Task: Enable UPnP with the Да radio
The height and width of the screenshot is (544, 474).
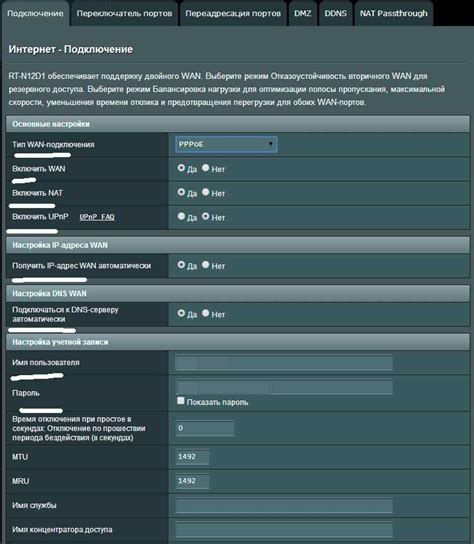Action: pyautogui.click(x=181, y=216)
